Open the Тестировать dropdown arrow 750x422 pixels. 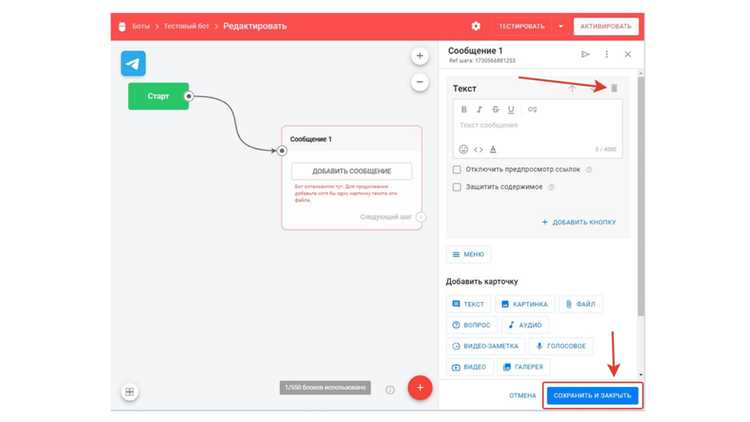(x=561, y=26)
